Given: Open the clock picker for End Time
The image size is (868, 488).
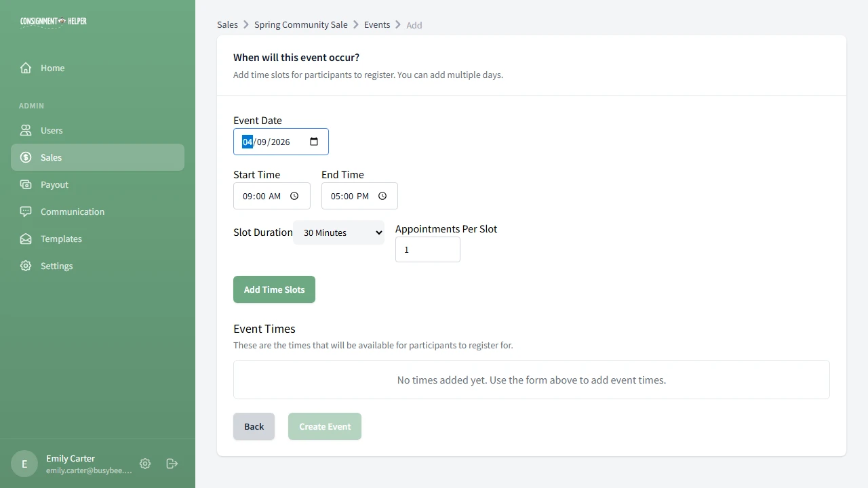Looking at the screenshot, I should (382, 196).
